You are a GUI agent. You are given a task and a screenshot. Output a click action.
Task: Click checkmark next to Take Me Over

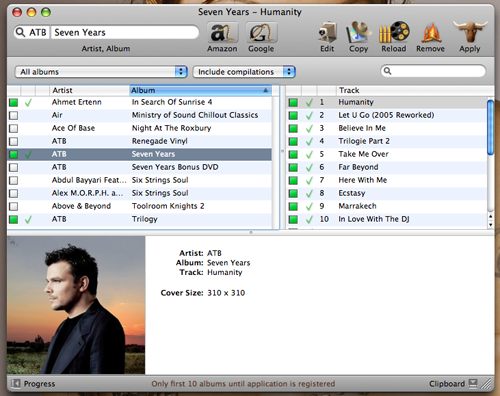coord(309,154)
